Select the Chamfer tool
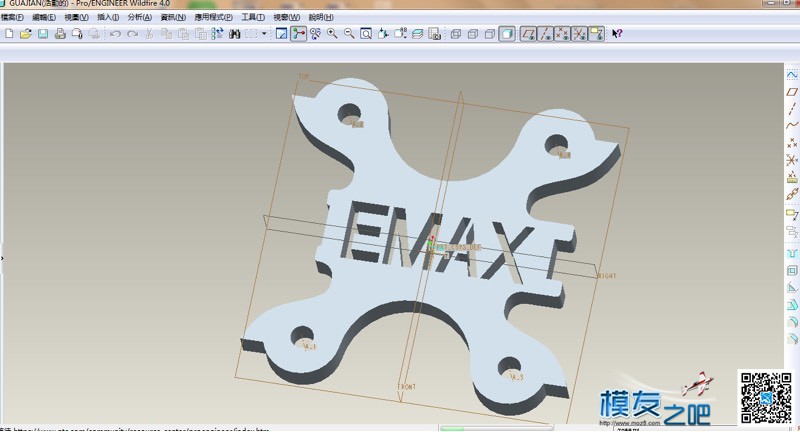Image resolution: width=800 pixels, height=432 pixels. tap(792, 339)
